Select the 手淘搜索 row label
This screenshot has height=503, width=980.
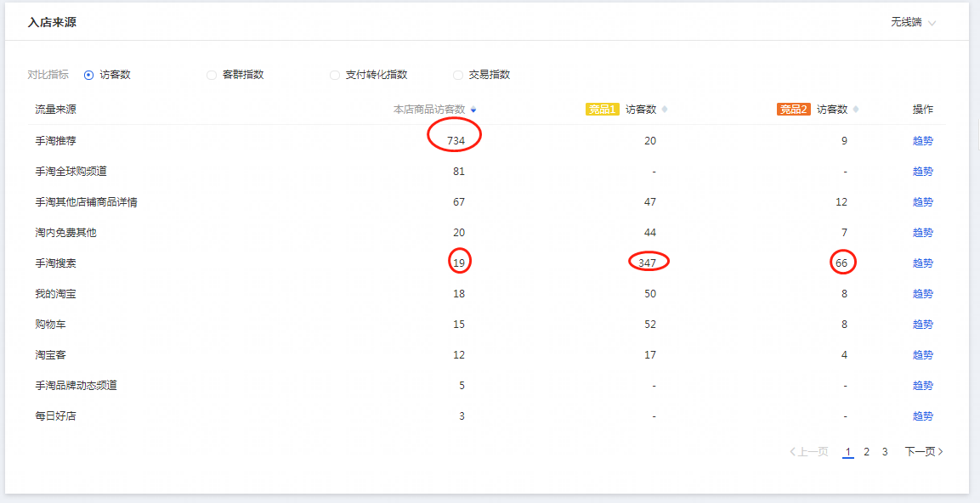55,263
